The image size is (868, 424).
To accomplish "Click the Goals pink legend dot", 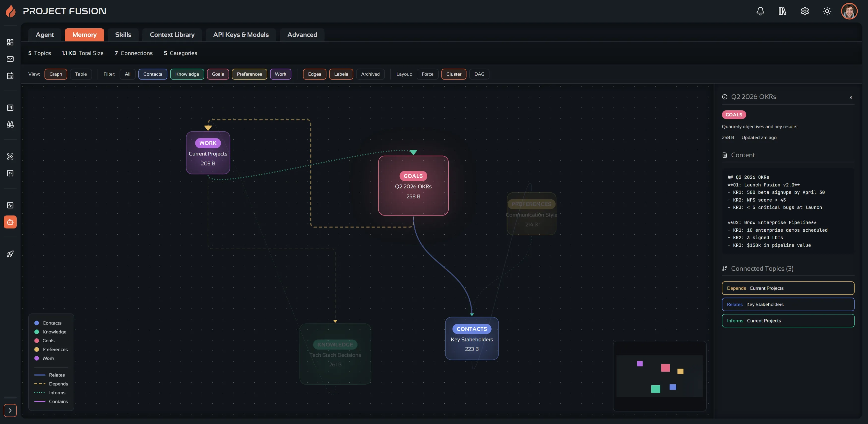I will (x=36, y=340).
